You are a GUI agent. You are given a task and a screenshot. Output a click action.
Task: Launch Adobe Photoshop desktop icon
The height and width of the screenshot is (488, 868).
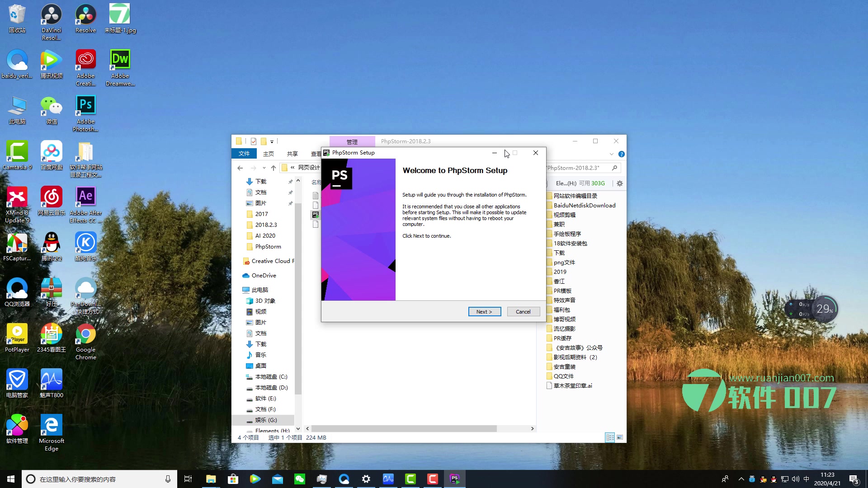85,113
